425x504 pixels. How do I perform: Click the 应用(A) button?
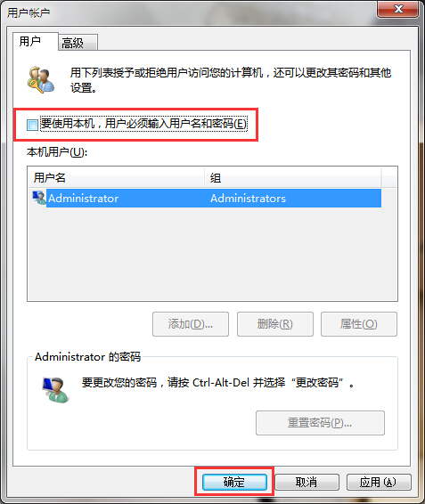(x=379, y=482)
